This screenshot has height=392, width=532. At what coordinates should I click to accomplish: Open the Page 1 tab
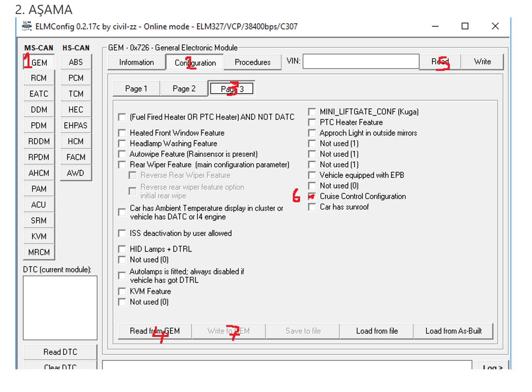point(136,88)
